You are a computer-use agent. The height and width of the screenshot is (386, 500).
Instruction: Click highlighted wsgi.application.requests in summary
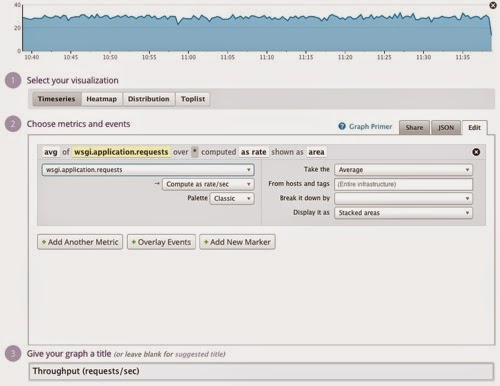(x=121, y=152)
